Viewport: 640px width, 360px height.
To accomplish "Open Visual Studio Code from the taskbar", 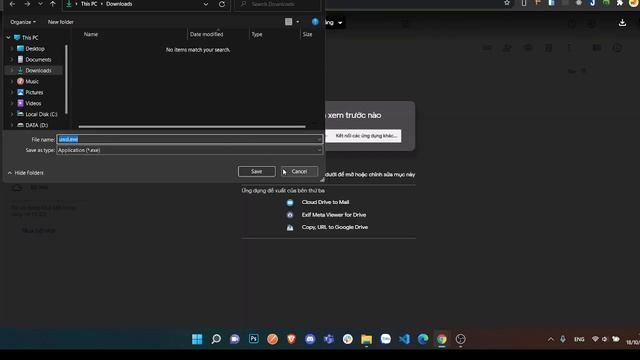I will tap(404, 339).
